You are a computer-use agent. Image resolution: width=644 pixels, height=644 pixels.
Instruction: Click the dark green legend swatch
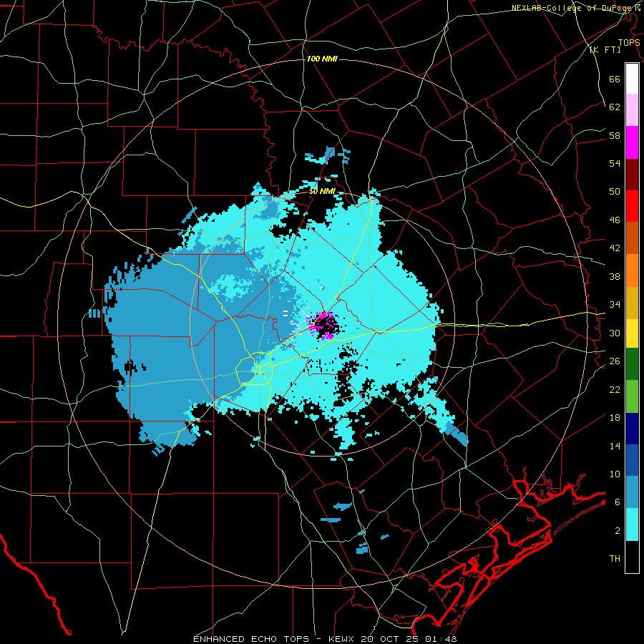pos(632,364)
